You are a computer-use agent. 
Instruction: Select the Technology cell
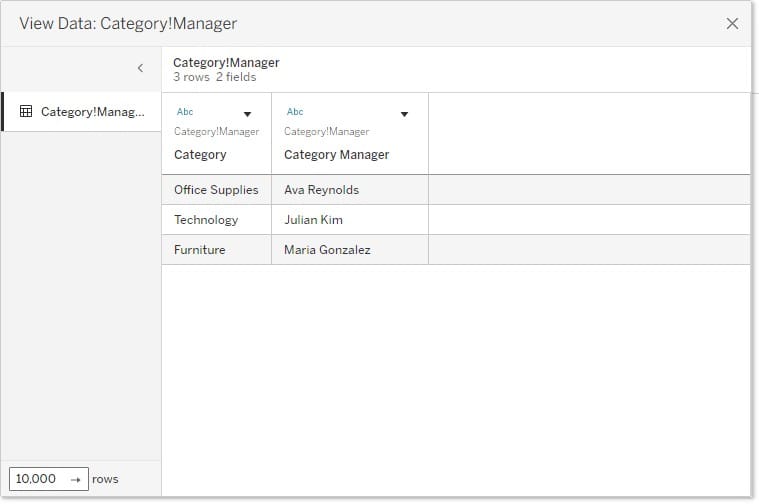[x=206, y=220]
